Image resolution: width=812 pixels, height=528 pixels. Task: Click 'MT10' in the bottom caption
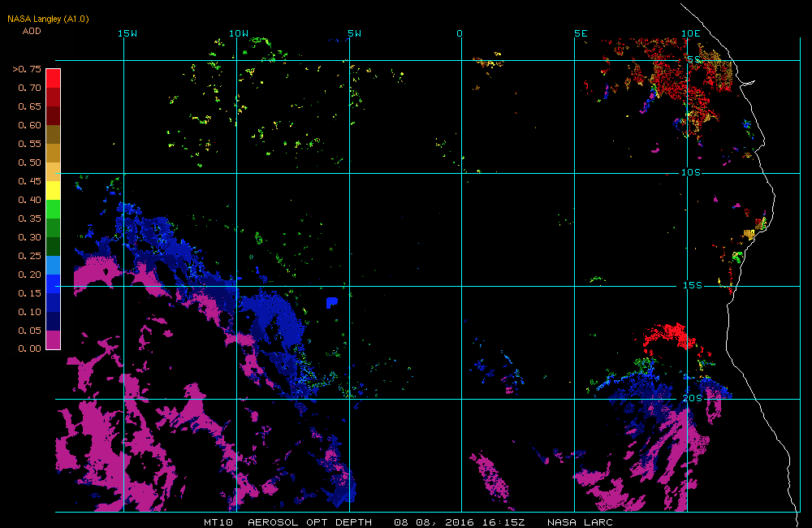[x=218, y=522]
